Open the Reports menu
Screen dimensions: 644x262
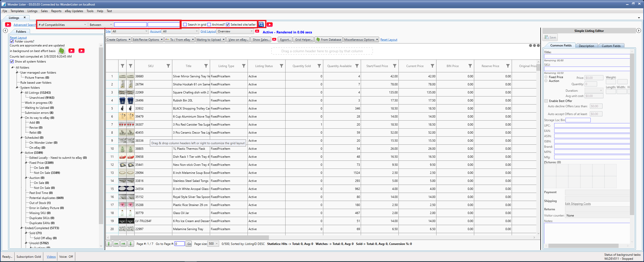pos(56,11)
